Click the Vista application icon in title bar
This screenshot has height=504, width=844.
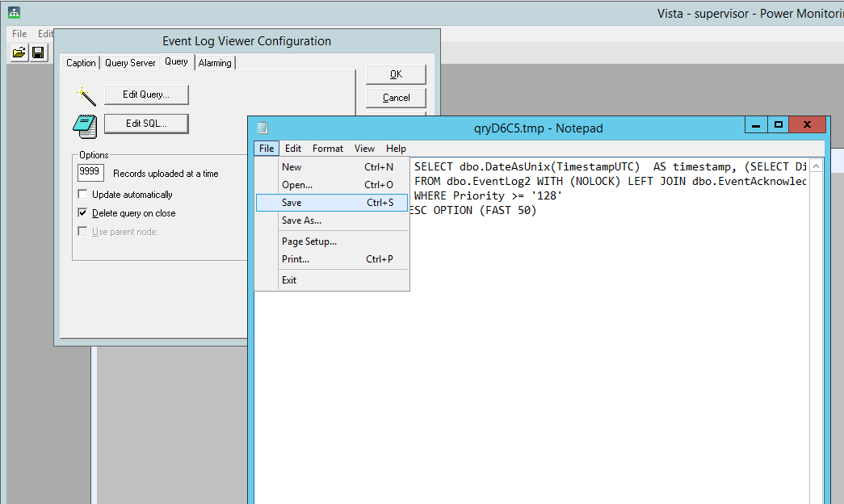tap(14, 12)
